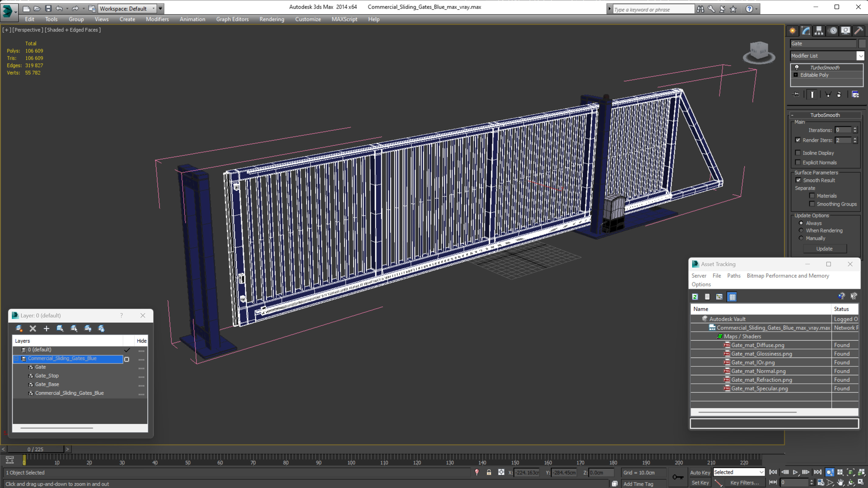Viewport: 868px width, 488px height.
Task: Click Remove Modifier trash icon
Action: pos(839,95)
